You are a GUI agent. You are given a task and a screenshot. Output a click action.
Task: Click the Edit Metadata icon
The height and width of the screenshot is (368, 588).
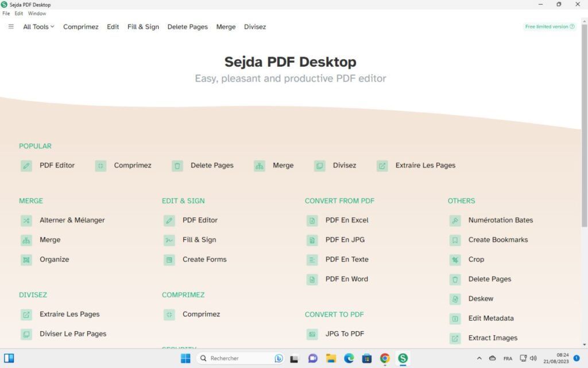(455, 319)
